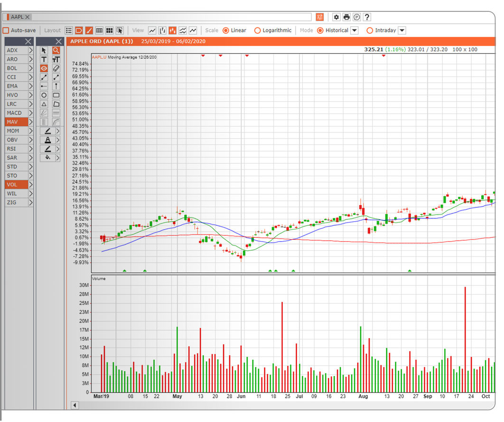The image size is (504, 422).
Task: Select Intraday mode radio button
Action: tap(370, 30)
